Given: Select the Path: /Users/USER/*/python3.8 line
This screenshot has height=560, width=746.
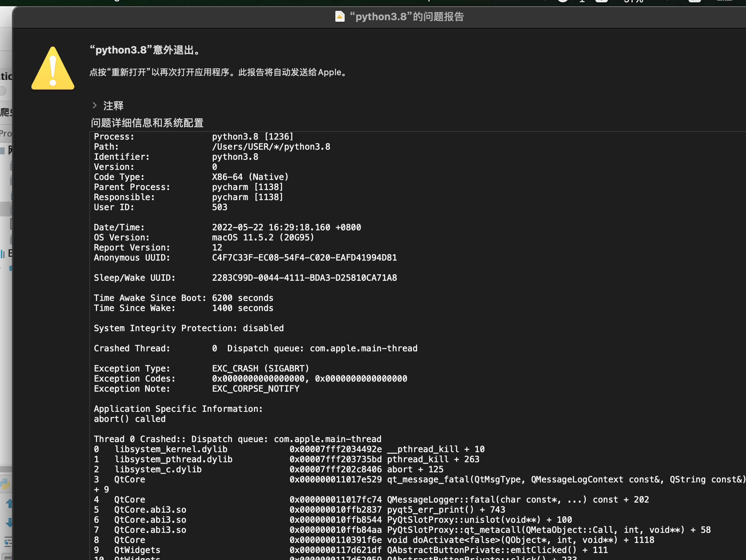Looking at the screenshot, I should pyautogui.click(x=212, y=147).
